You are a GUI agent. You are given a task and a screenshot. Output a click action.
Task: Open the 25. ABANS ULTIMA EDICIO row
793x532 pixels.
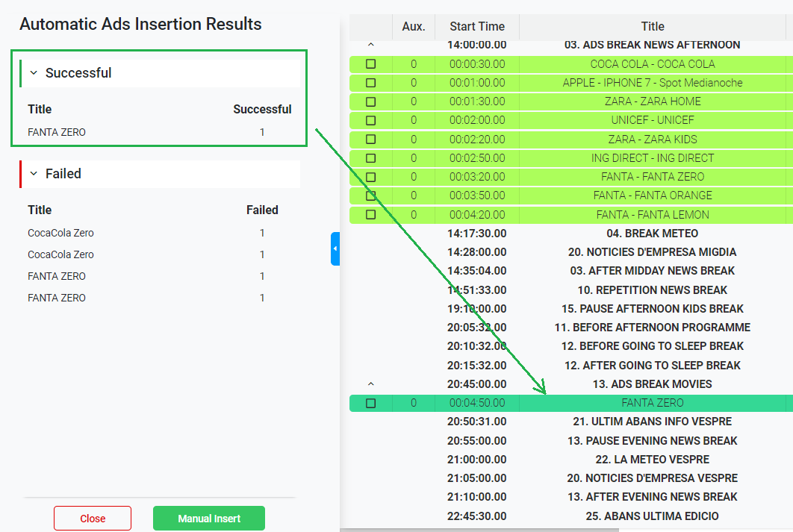tap(652, 516)
